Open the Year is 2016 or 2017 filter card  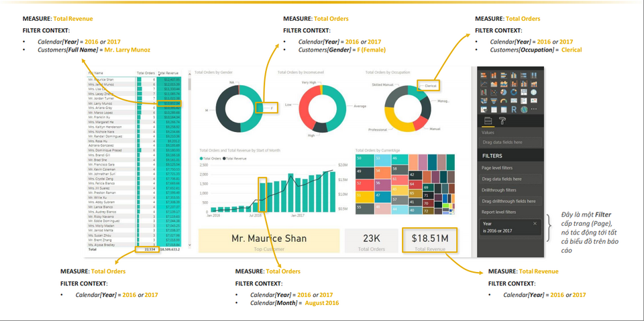click(508, 227)
